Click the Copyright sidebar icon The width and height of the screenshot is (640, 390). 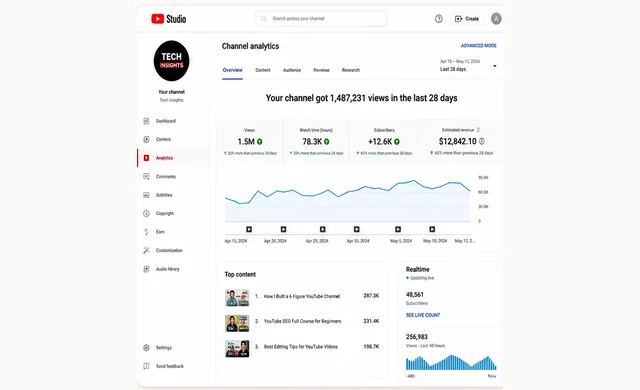pos(146,213)
